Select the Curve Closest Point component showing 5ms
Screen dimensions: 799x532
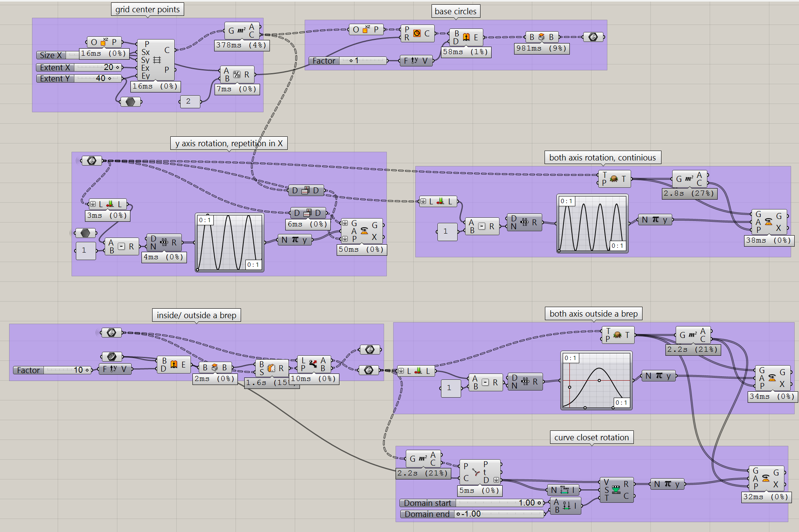(x=480, y=471)
